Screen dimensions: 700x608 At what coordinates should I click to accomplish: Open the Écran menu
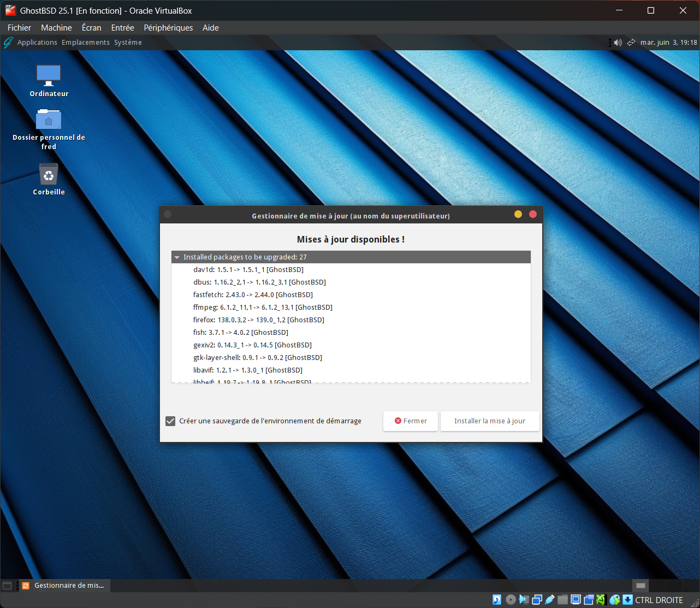(91, 28)
